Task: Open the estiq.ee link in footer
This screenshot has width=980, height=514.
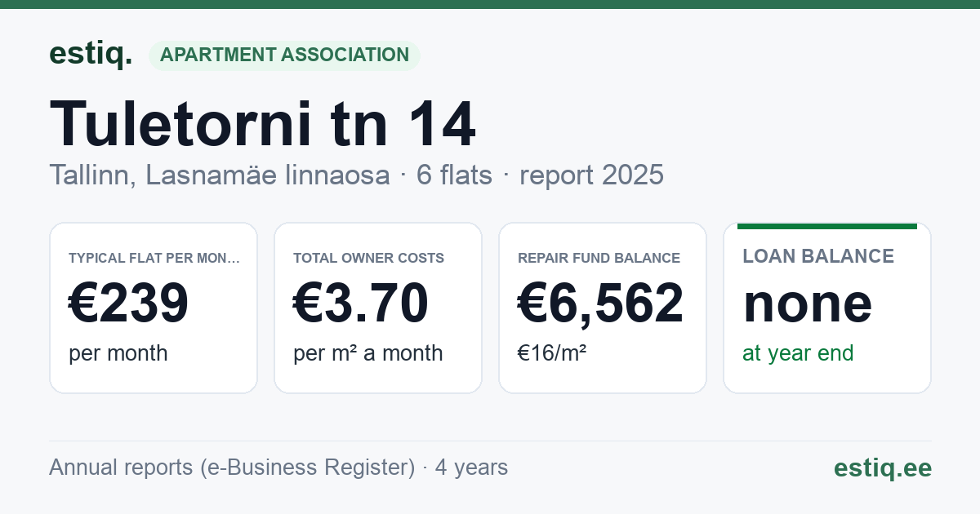Action: [x=883, y=467]
